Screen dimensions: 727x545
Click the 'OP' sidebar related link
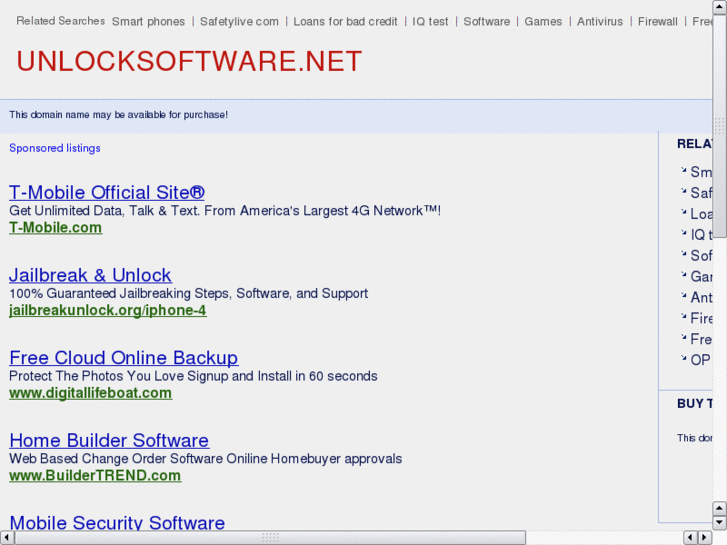pyautogui.click(x=700, y=360)
